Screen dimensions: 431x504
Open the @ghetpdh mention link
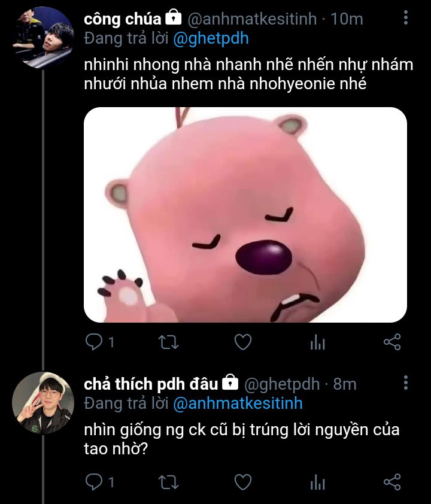211,39
